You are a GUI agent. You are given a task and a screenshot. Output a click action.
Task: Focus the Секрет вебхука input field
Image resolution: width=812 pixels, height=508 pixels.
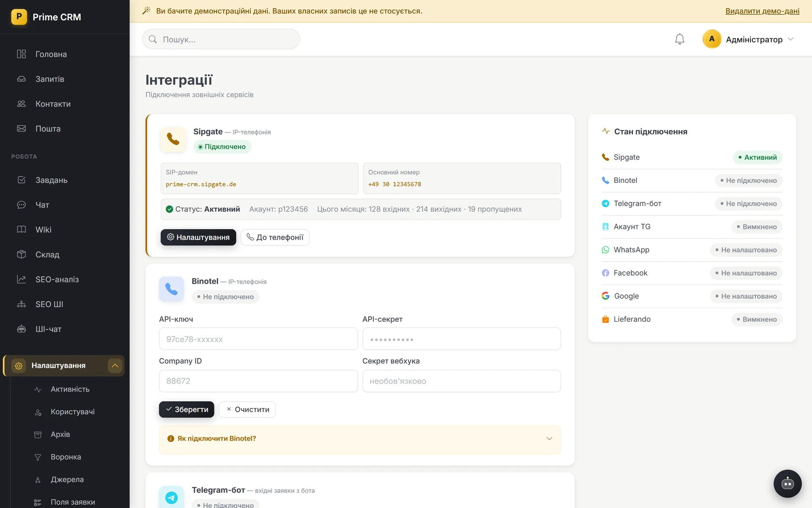click(x=462, y=381)
